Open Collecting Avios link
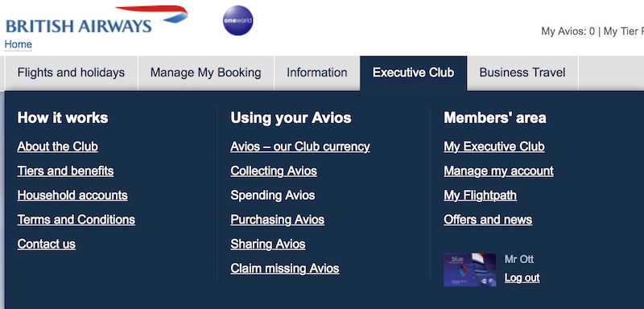The width and height of the screenshot is (644, 309). coord(274,171)
